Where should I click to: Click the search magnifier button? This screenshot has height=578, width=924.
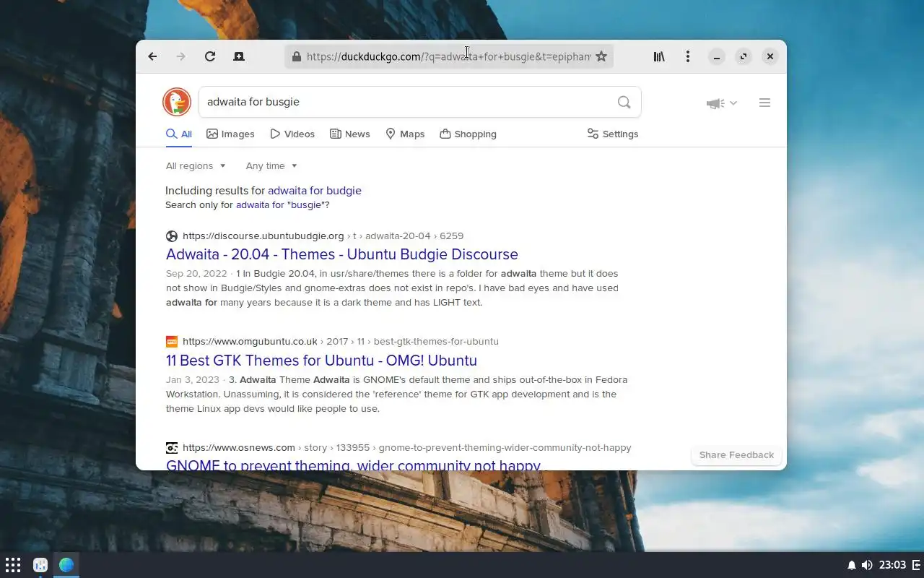624,102
